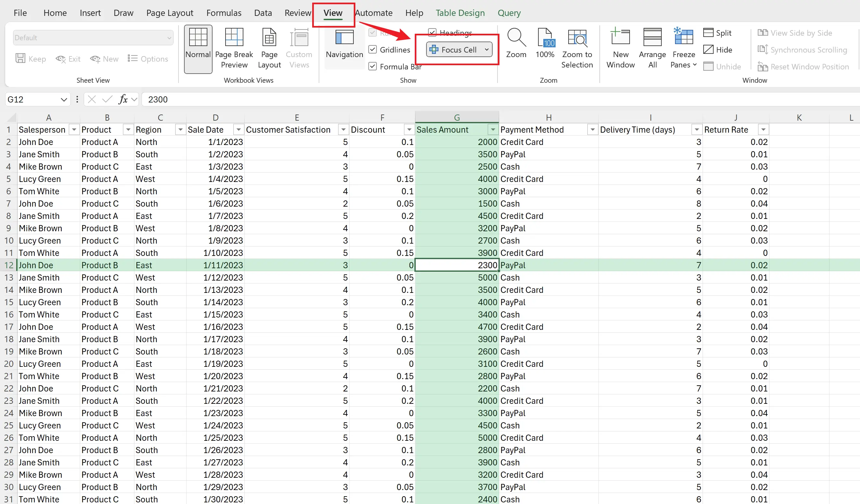Toggle the Headings checkbox
The image size is (860, 504).
point(432,33)
